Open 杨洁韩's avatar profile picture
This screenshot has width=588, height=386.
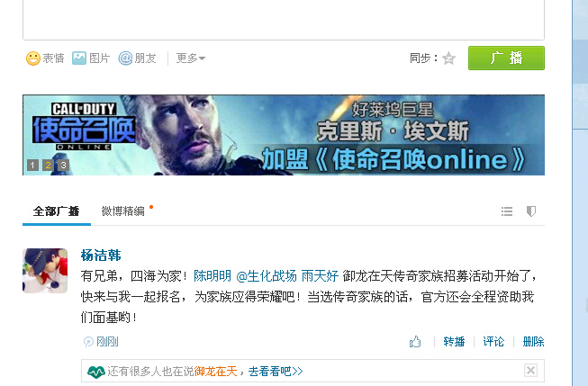pos(45,271)
